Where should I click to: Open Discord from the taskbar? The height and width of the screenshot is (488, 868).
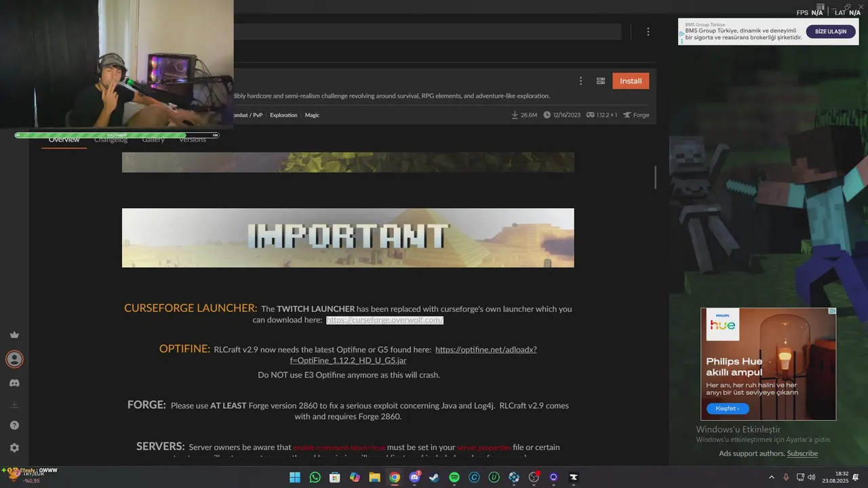coord(414,478)
